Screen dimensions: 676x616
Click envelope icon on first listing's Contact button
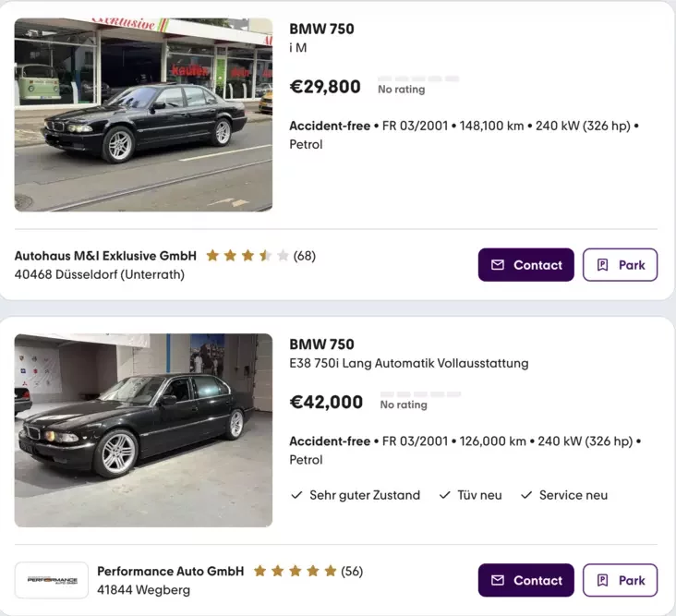pyautogui.click(x=498, y=265)
